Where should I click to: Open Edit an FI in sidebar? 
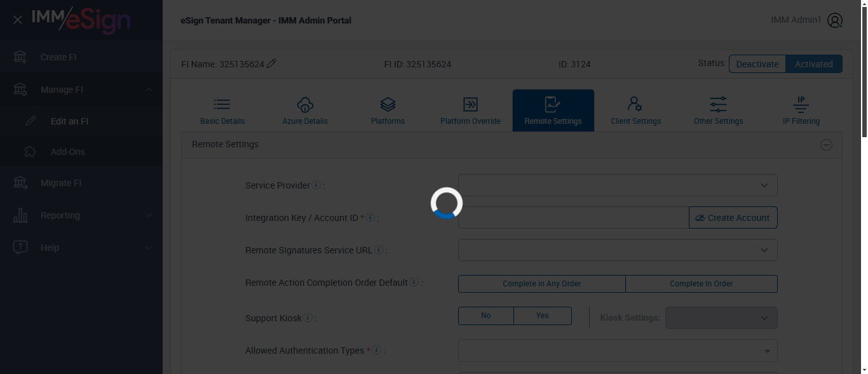(x=81, y=121)
